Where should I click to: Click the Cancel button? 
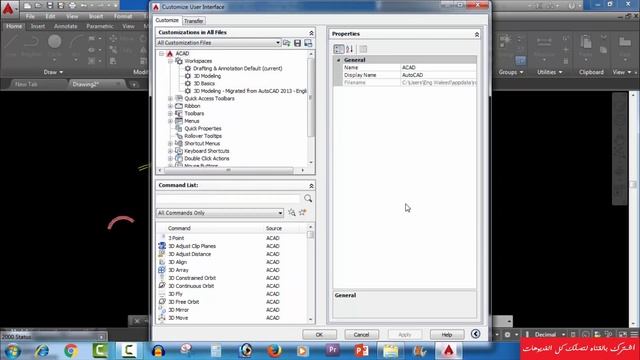point(361,334)
